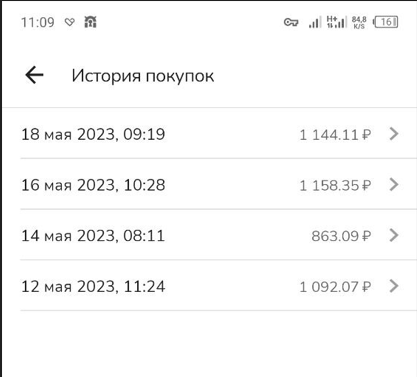Open purchase from 16 мая 2023, 10:28
This screenshot has width=417, height=377.
point(210,184)
